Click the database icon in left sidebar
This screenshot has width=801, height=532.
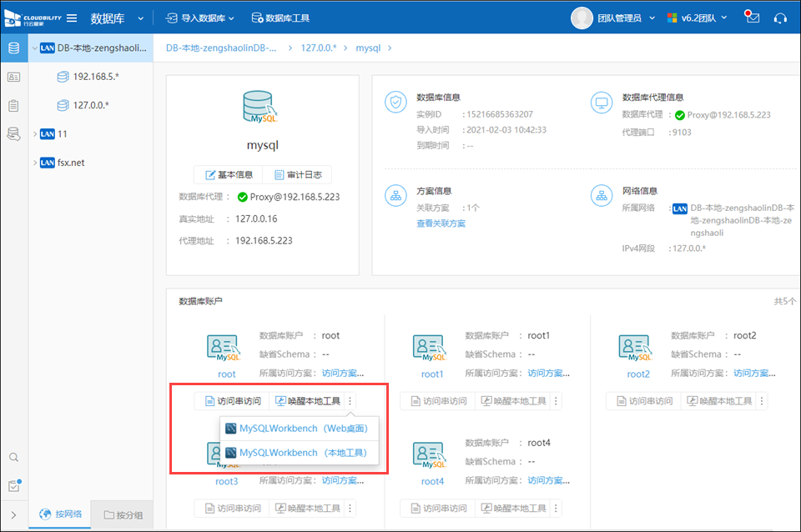point(13,48)
